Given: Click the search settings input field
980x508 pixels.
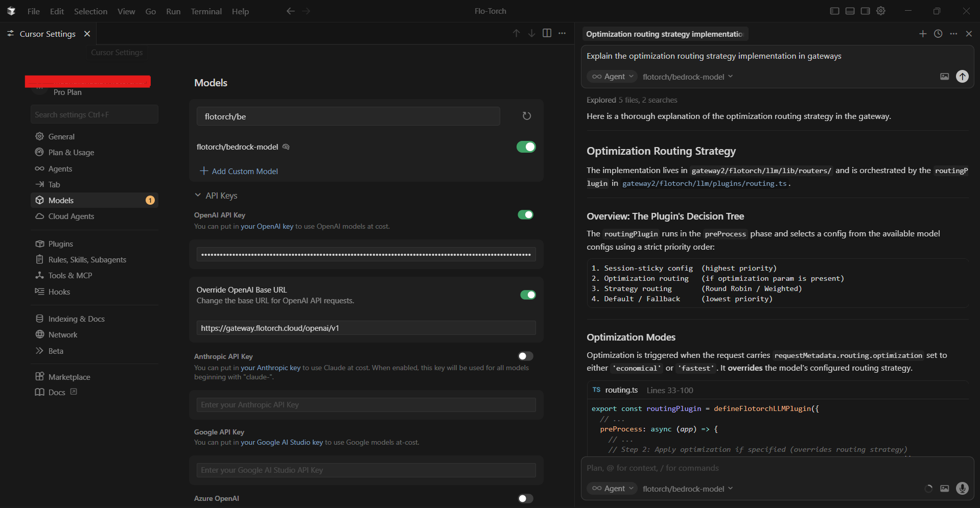Looking at the screenshot, I should coord(94,114).
